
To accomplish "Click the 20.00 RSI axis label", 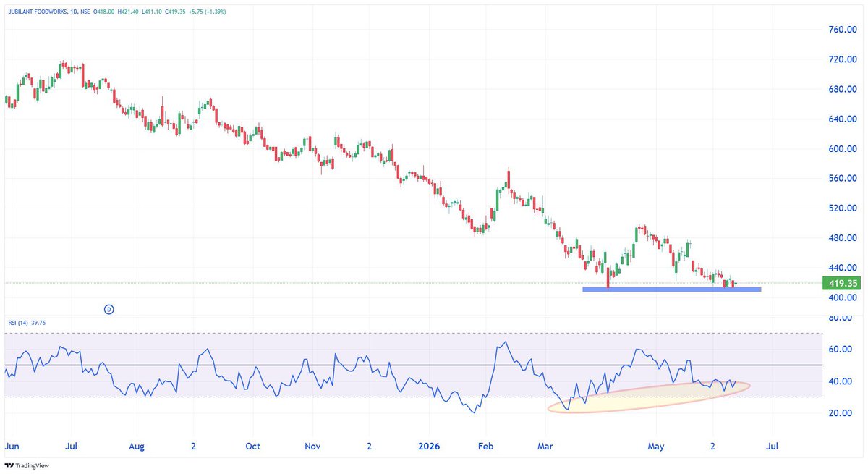I will 841,412.
